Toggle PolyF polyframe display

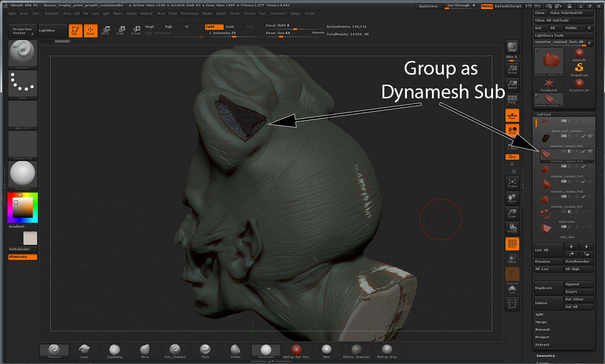[x=512, y=243]
